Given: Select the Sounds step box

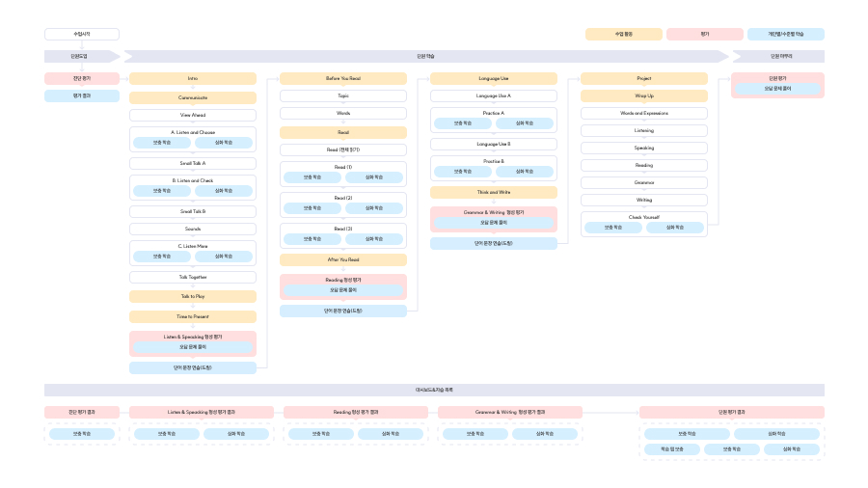Looking at the screenshot, I should pos(193,229).
